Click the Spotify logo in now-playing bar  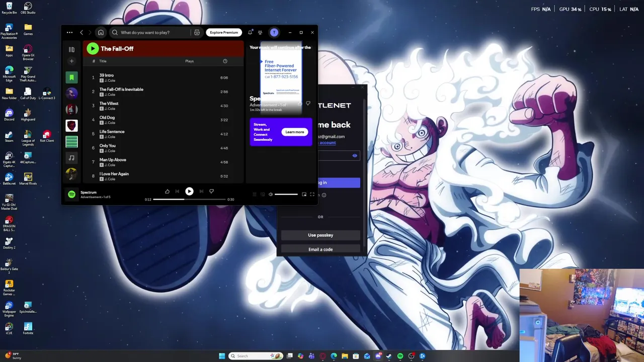[71, 194]
